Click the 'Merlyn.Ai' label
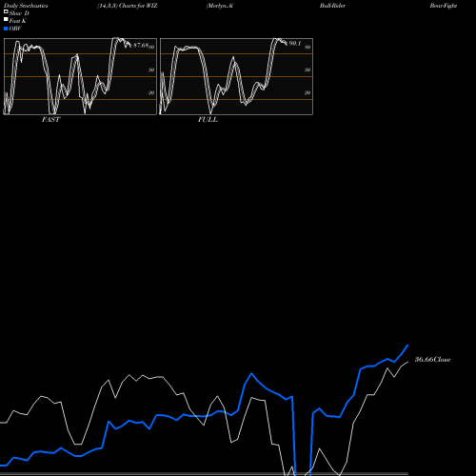This screenshot has width=476, height=476. coord(220,6)
